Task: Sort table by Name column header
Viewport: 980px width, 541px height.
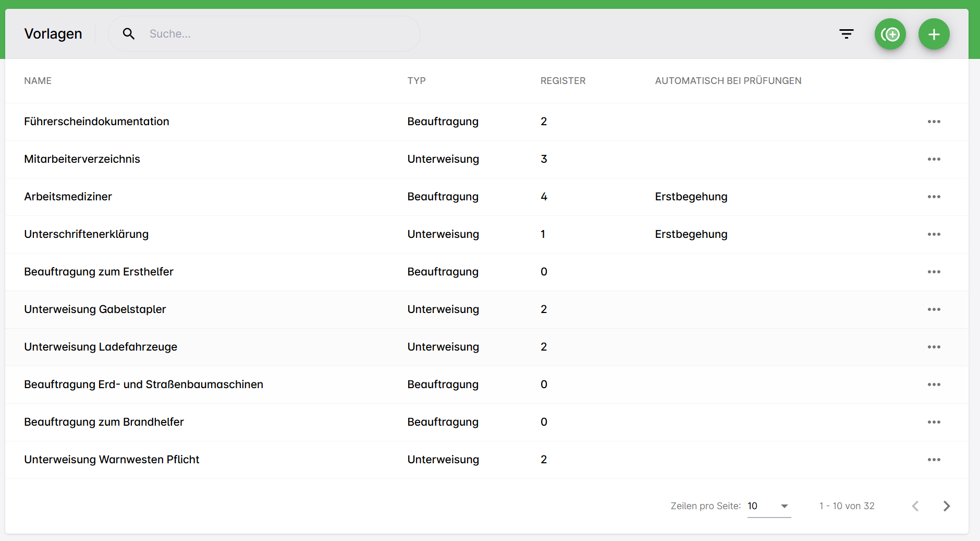Action: point(38,81)
